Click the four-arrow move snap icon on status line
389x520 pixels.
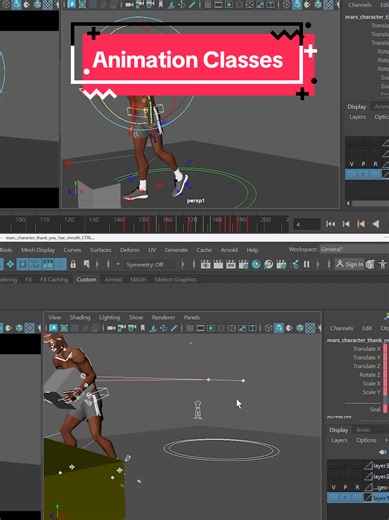pyautogui.click(x=10, y=264)
